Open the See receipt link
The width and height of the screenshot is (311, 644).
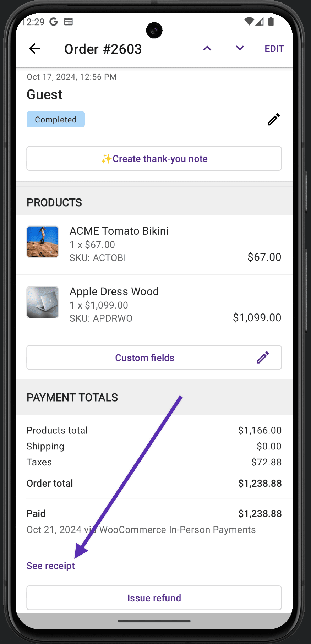[50, 566]
